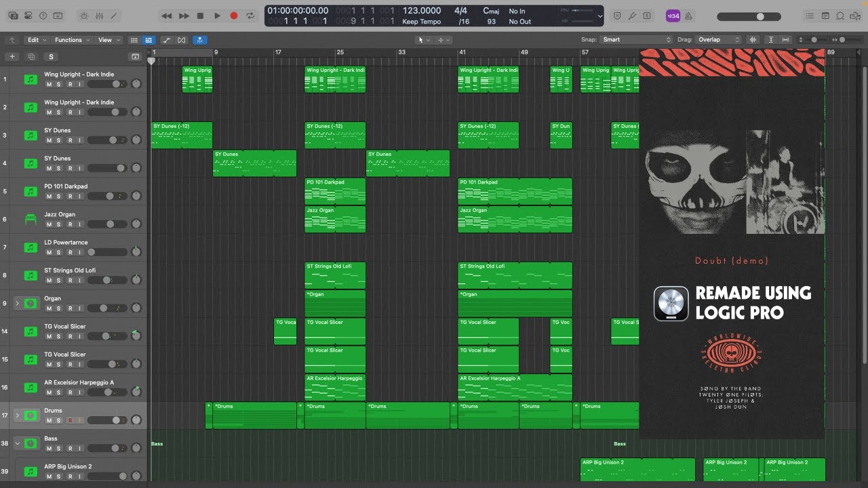
Task: Click the Fast Forward transport button
Action: (x=184, y=16)
